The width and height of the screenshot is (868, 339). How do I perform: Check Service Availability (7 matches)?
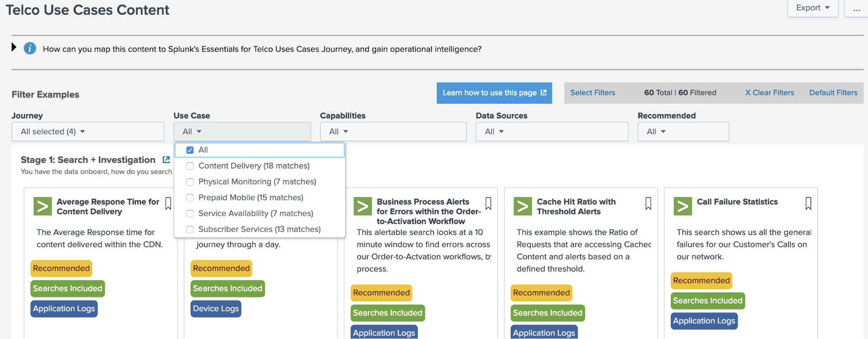click(190, 214)
